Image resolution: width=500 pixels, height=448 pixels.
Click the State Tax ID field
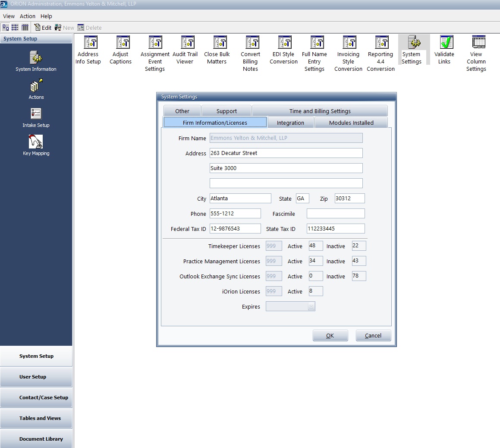[336, 228]
